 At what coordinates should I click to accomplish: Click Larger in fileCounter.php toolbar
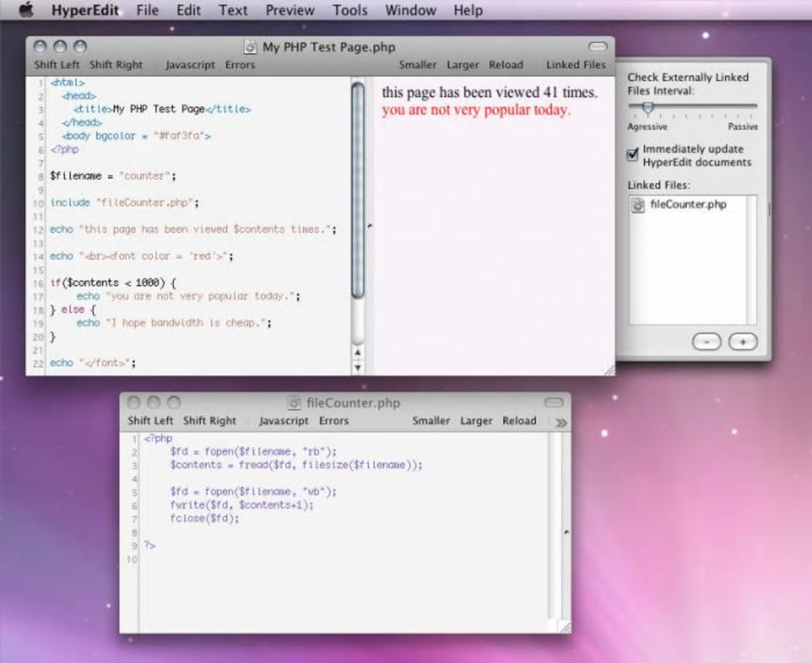[x=476, y=421]
